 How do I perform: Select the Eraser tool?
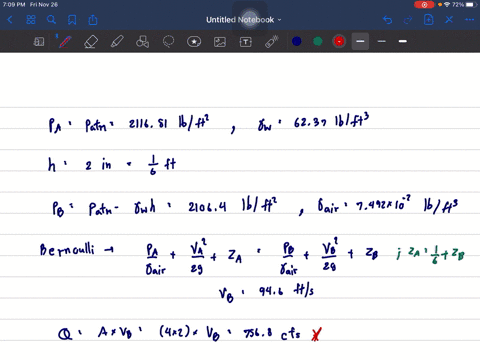tap(91, 42)
